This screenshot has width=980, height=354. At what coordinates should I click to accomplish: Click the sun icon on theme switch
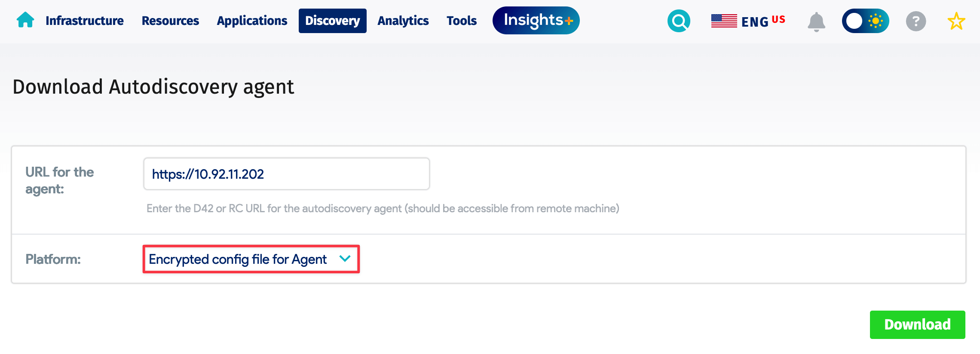(x=875, y=21)
